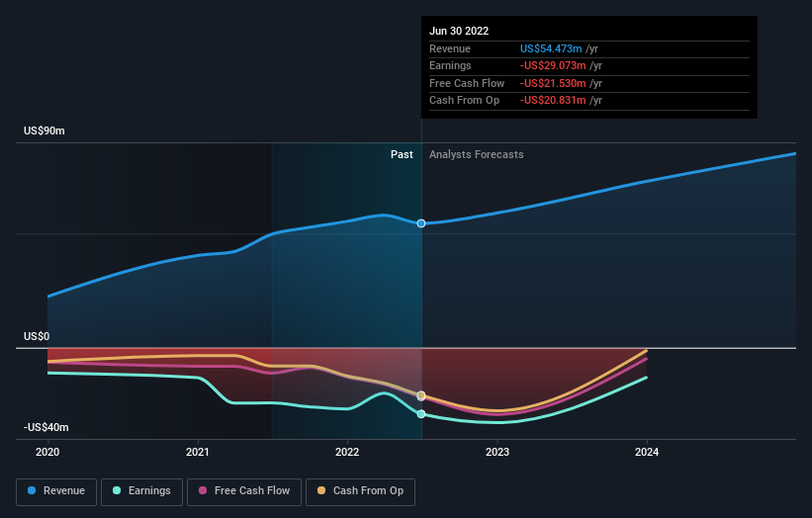Click the 2020 x-axis label
The width and height of the screenshot is (812, 518).
pyautogui.click(x=47, y=452)
